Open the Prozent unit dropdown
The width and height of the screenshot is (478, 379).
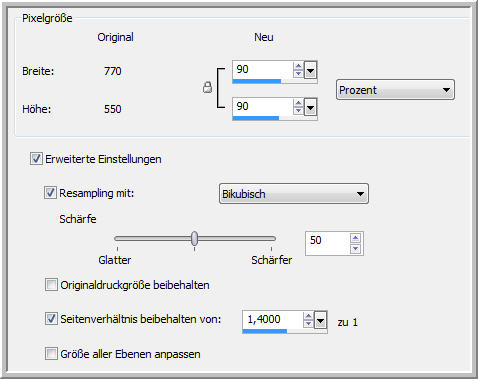click(x=395, y=90)
